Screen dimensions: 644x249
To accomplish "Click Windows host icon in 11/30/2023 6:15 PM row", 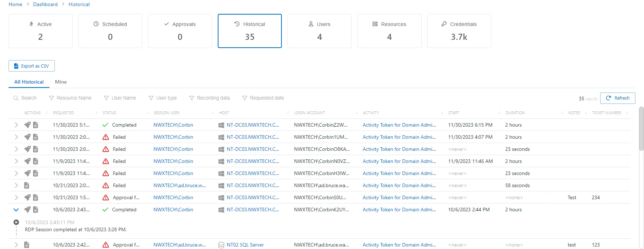I will (x=221, y=125).
